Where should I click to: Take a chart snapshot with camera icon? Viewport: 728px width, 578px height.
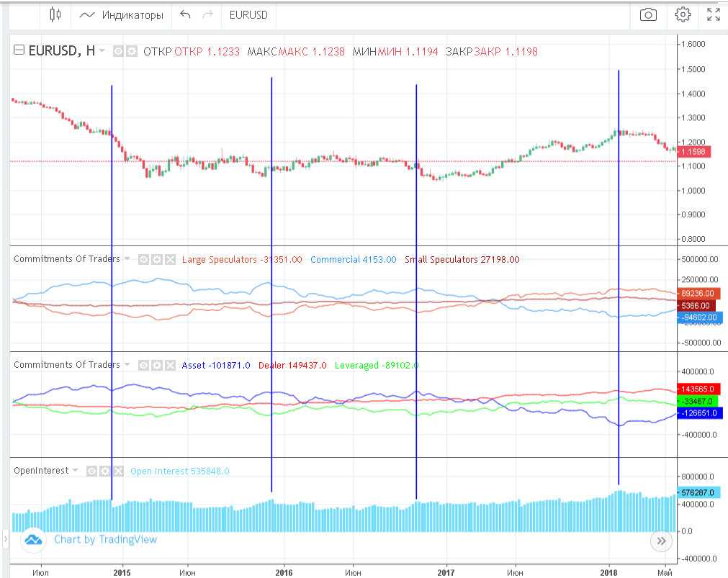(648, 14)
